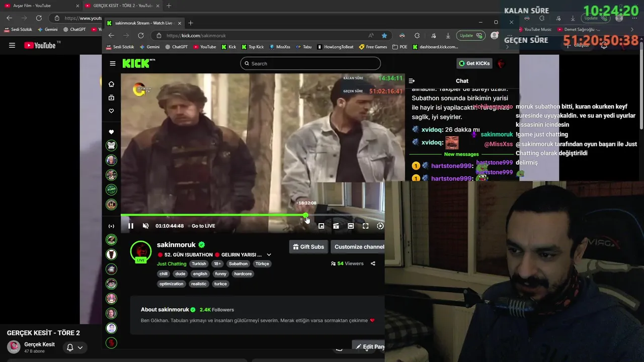The height and width of the screenshot is (362, 644).
Task: Click the Update button in Kick window
Action: [470, 36]
